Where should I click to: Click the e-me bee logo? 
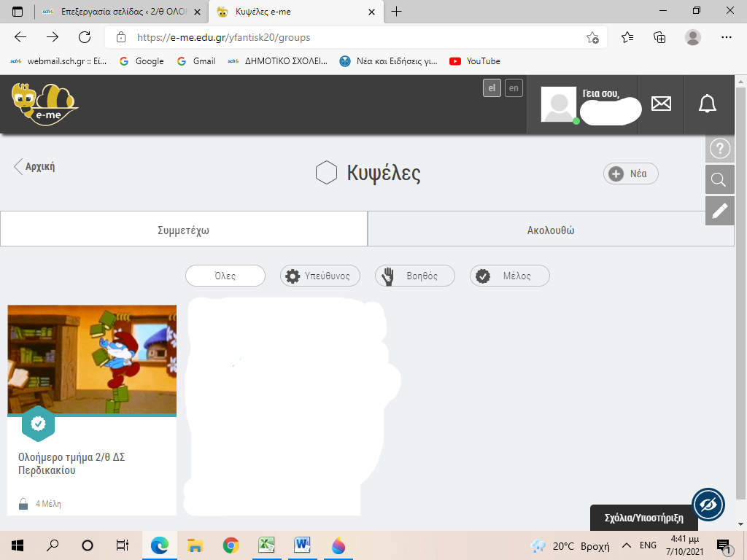[44, 104]
